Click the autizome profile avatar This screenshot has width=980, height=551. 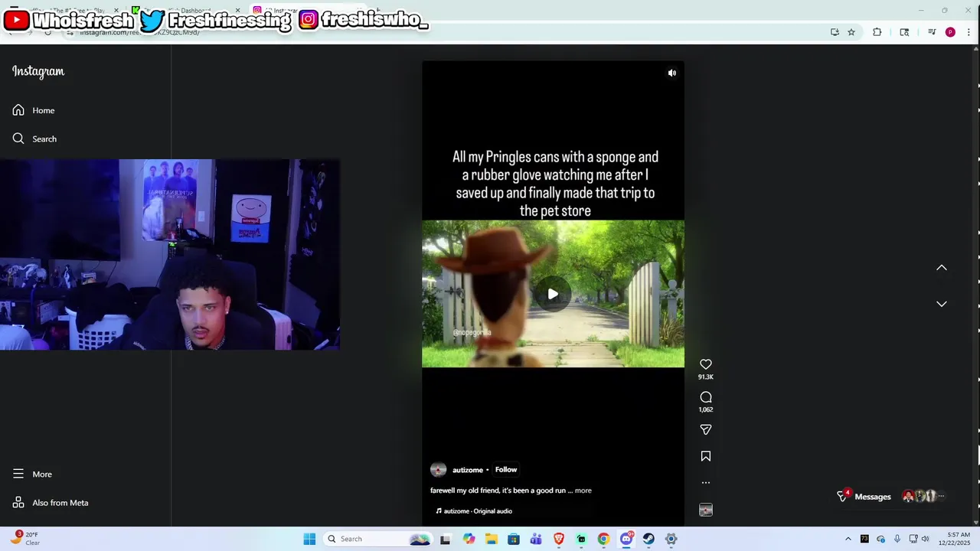tap(439, 470)
